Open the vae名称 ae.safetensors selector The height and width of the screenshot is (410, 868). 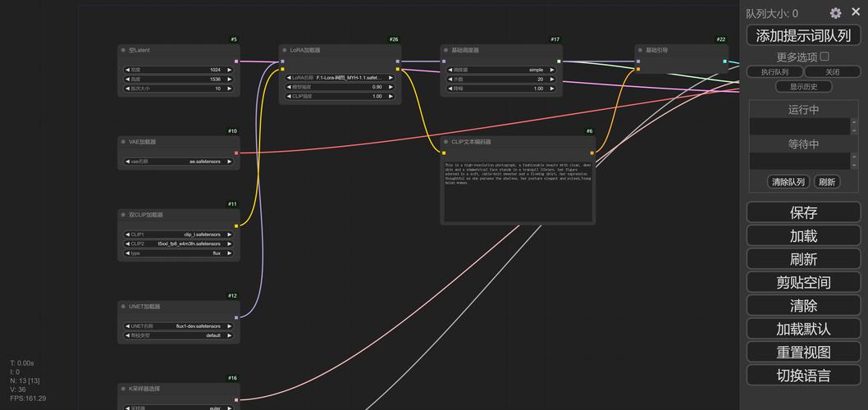pyautogui.click(x=178, y=162)
